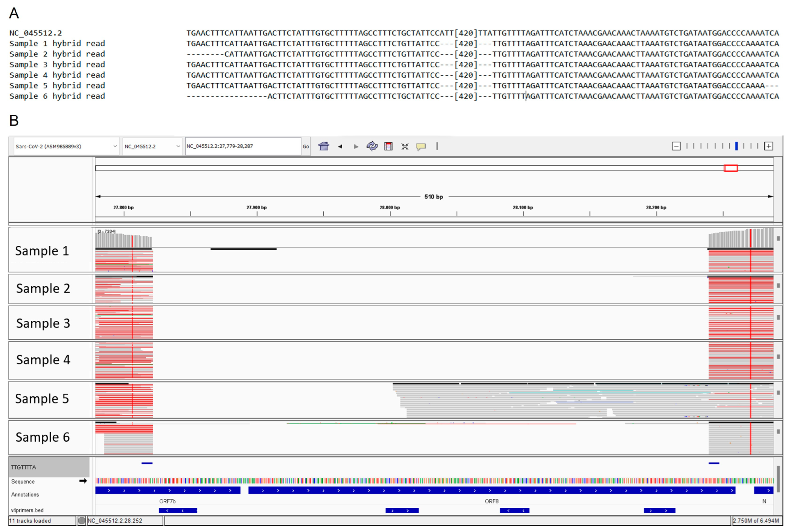The height and width of the screenshot is (532, 791).
Task: Toggle the yellow popup behavior icon
Action: [x=421, y=146]
